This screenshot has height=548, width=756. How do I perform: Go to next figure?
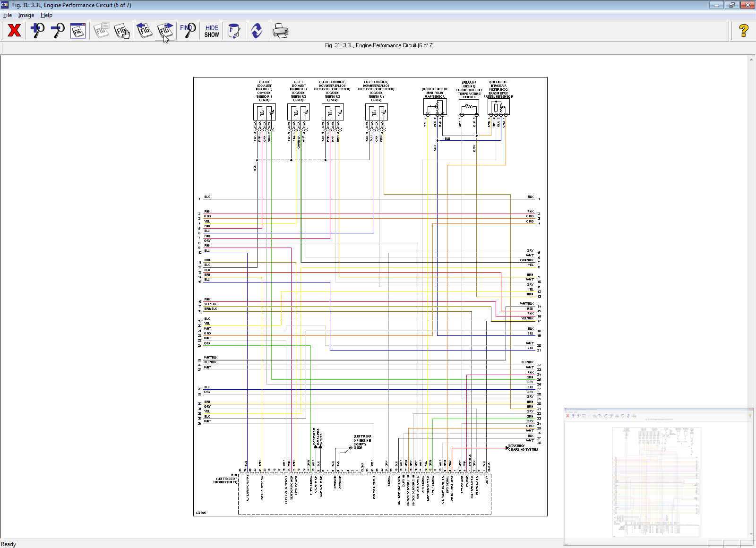[165, 31]
